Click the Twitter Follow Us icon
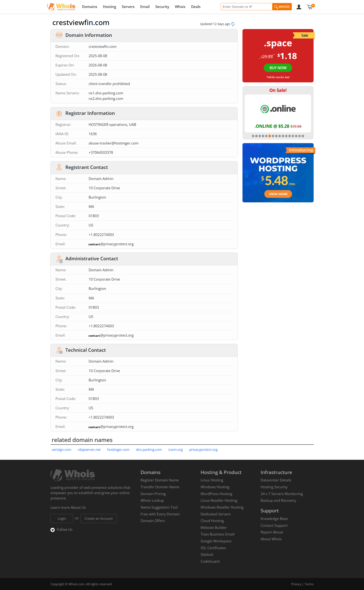This screenshot has height=590, width=364. (x=53, y=529)
